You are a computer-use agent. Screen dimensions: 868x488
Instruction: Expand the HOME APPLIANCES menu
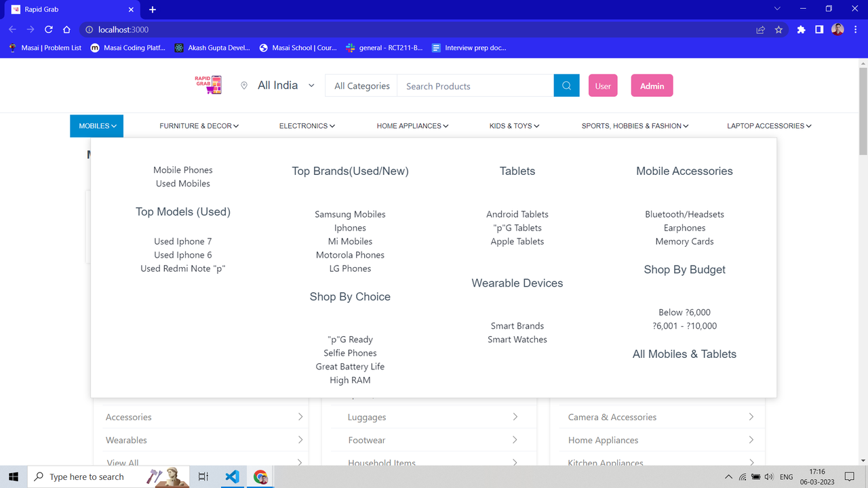coord(412,126)
